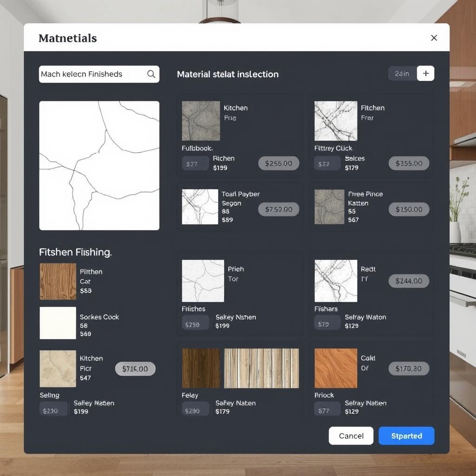
Task: Click the $290 field under Seling
Action: [x=53, y=409]
